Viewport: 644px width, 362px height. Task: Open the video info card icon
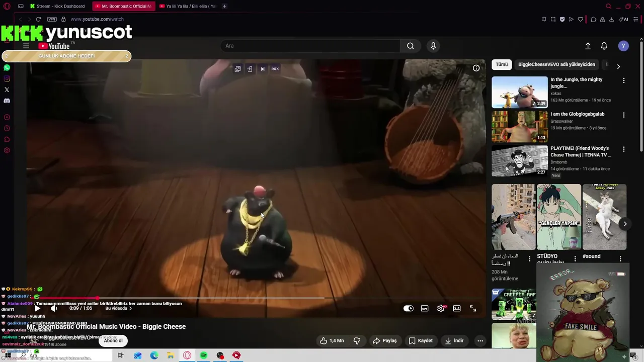[476, 68]
